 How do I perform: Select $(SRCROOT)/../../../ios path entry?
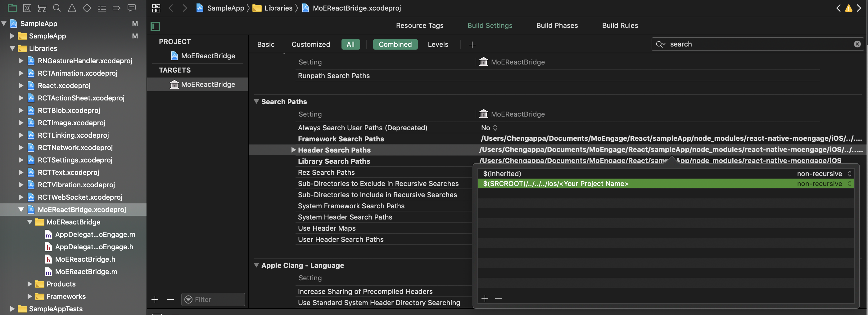pos(666,184)
